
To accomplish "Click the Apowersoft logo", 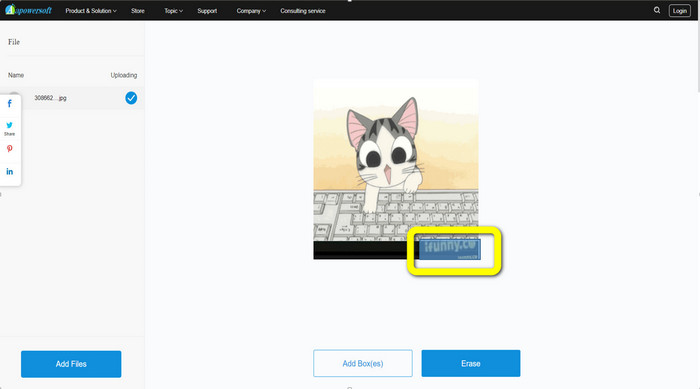I will 29,10.
